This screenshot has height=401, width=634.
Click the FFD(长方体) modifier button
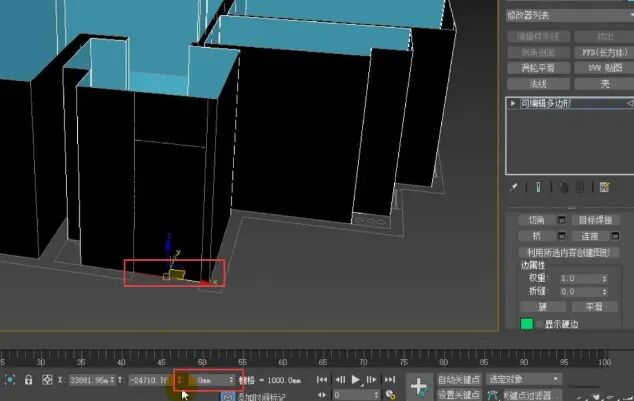605,53
